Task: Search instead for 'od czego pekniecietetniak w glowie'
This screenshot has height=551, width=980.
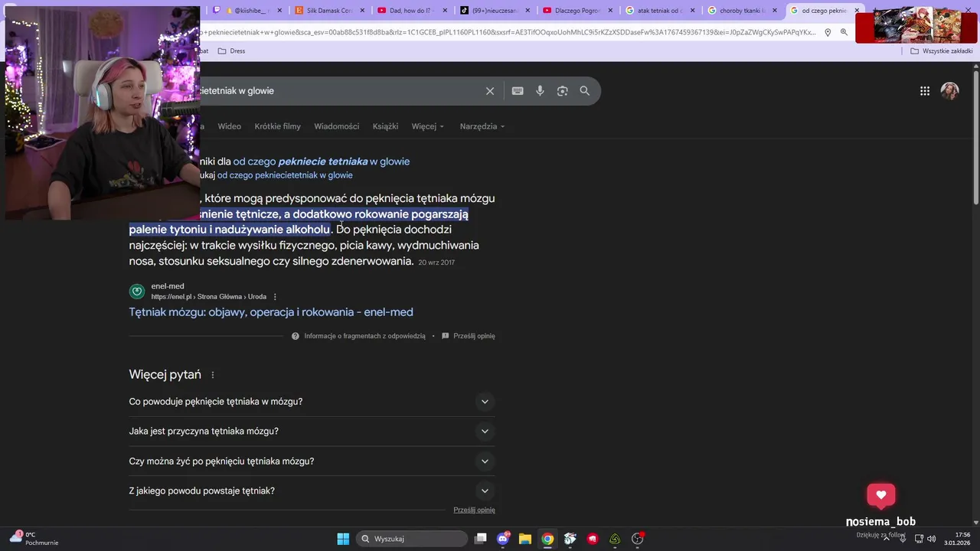Action: [285, 175]
